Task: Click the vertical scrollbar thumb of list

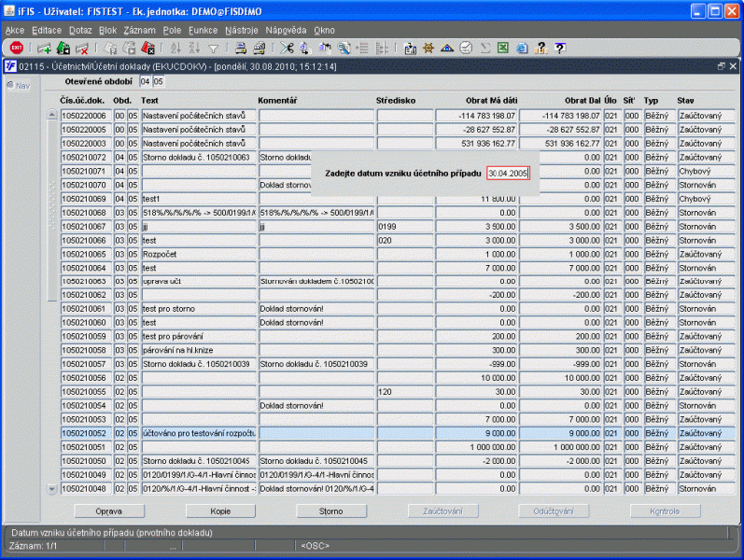Action: (52, 211)
